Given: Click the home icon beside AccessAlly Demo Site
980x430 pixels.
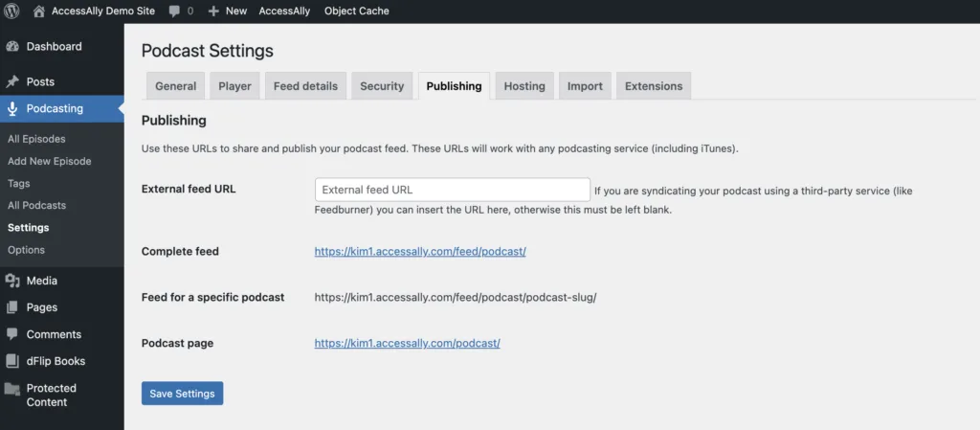Looking at the screenshot, I should (x=38, y=11).
